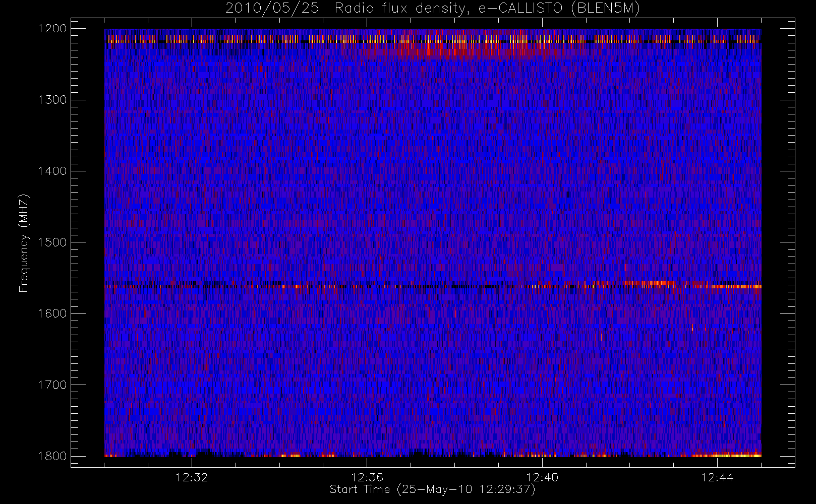Click the 12:40 time tick label

pyautogui.click(x=542, y=477)
